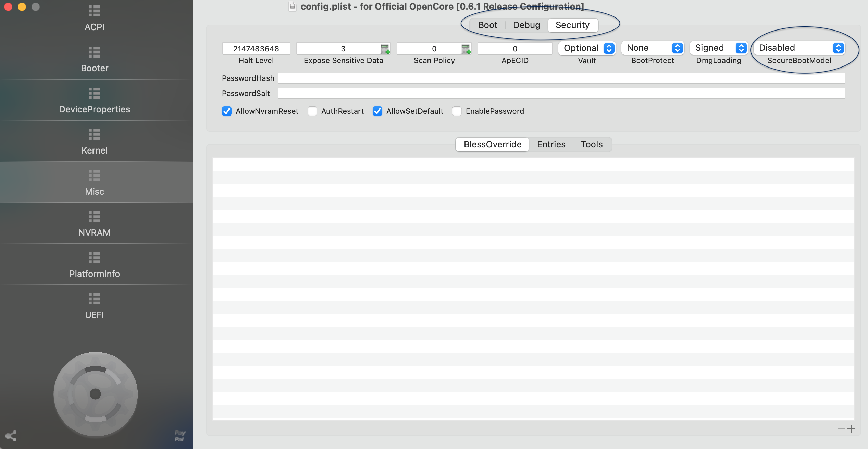Tick the EnablePassword checkbox
The width and height of the screenshot is (868, 449).
457,111
